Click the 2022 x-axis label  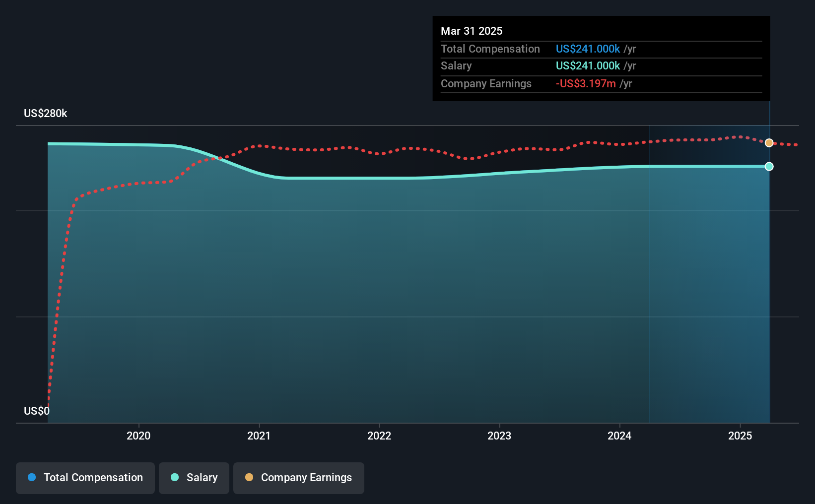coord(379,436)
